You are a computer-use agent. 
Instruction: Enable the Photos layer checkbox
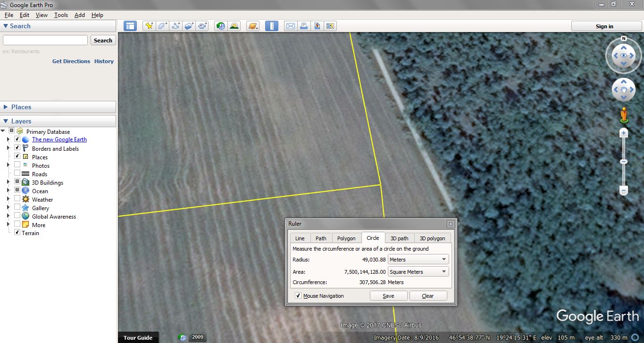(x=17, y=165)
